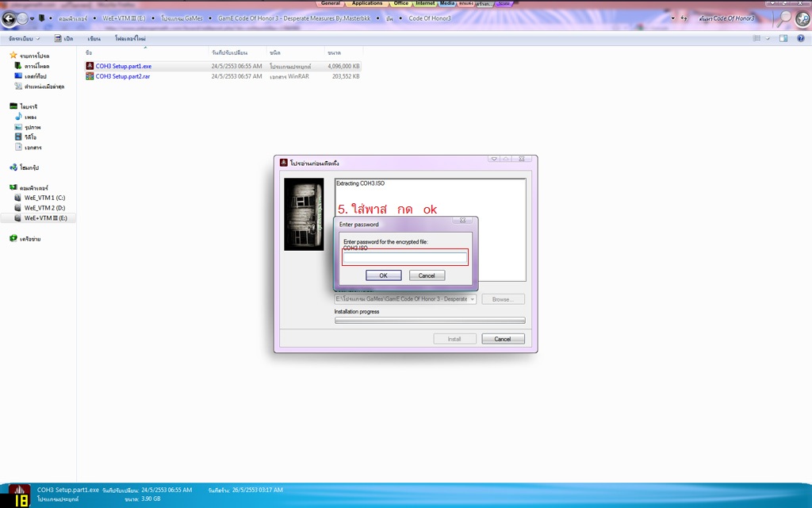Screen dimensions: 812x508
Task: Click the star button at top right
Action: [802, 19]
